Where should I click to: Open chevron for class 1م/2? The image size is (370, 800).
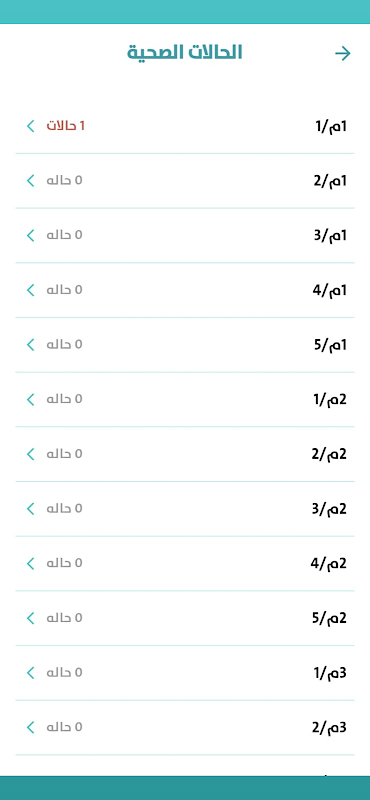pyautogui.click(x=31, y=180)
